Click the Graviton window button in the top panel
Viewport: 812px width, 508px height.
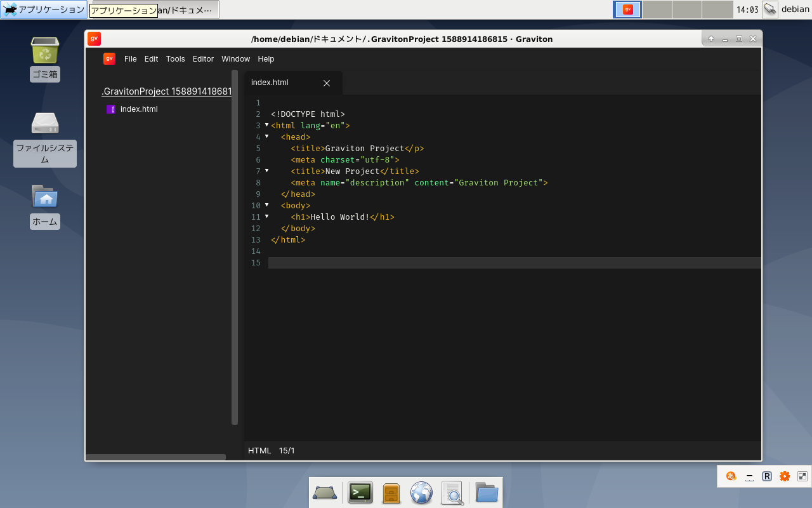(x=187, y=10)
